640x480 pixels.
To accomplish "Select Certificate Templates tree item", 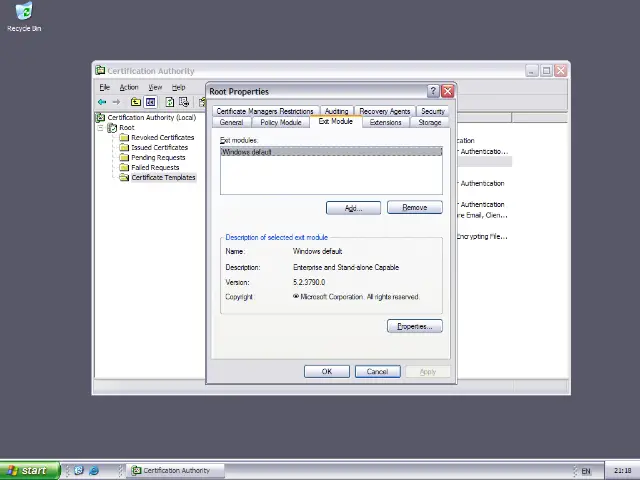I will (163, 178).
